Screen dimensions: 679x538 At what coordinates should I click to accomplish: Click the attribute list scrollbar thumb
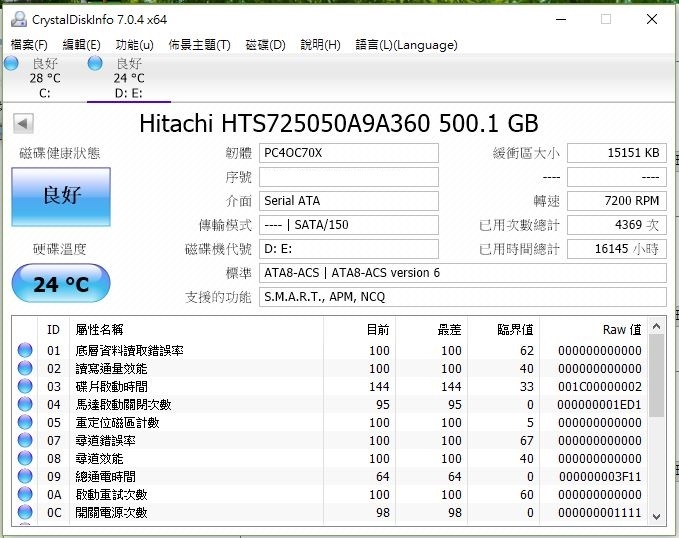(656, 375)
